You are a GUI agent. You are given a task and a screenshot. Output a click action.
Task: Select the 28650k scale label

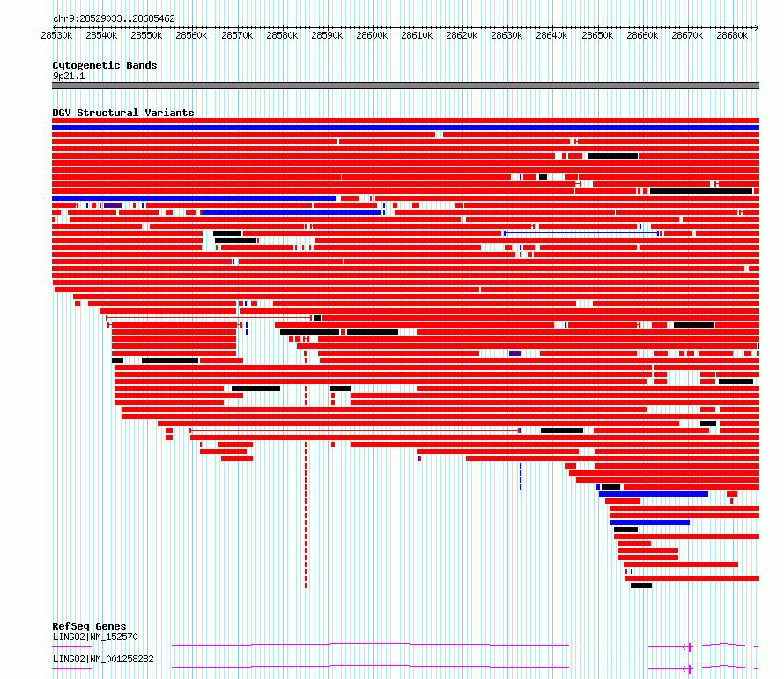coord(597,35)
